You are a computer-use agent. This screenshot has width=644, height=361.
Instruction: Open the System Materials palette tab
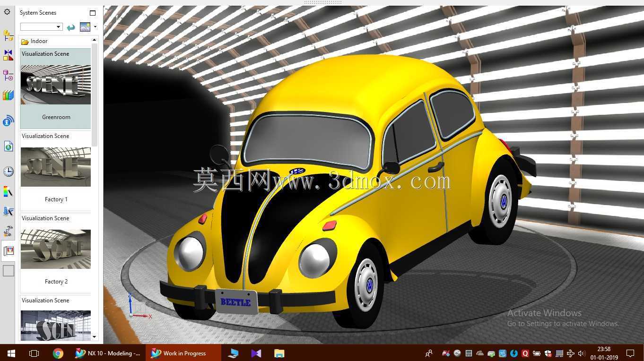coord(8,191)
